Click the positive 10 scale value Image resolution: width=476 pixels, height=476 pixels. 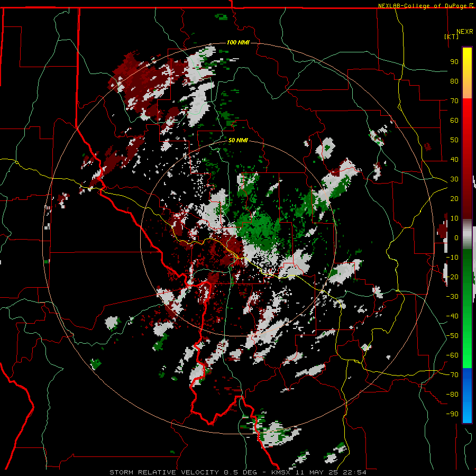[454, 218]
